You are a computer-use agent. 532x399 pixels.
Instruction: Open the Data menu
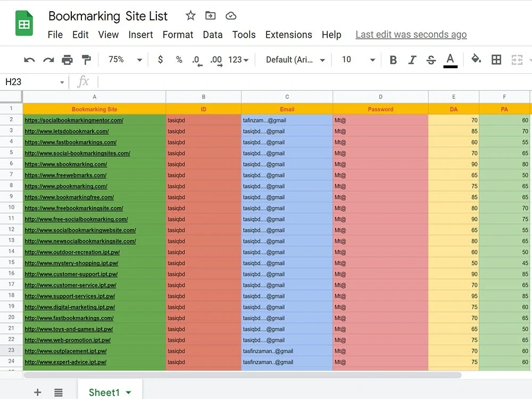pyautogui.click(x=213, y=35)
